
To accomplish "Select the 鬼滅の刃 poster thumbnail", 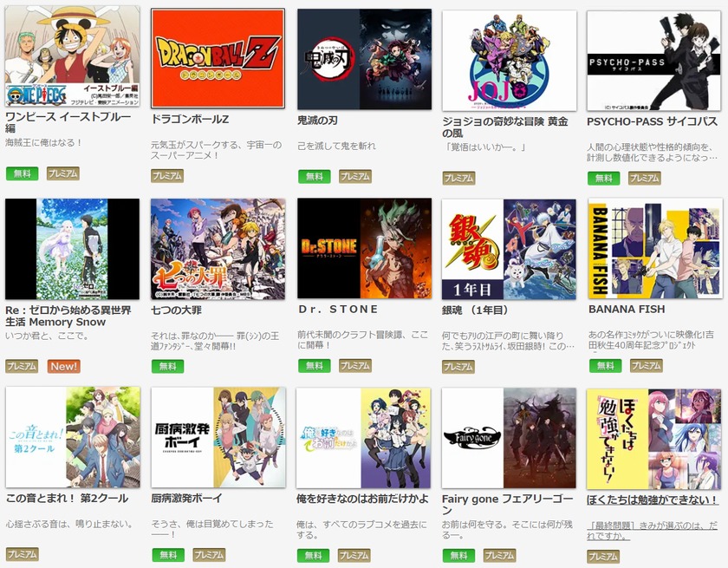I will pos(365,59).
